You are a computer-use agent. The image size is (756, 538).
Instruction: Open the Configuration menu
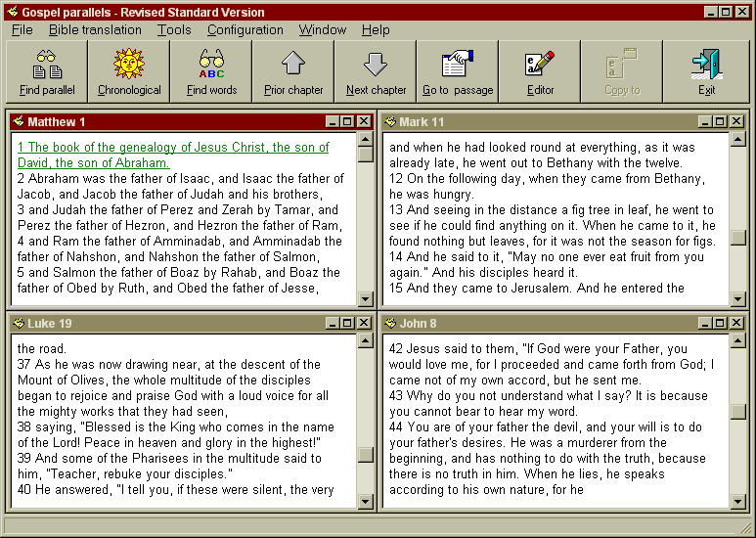click(x=245, y=30)
